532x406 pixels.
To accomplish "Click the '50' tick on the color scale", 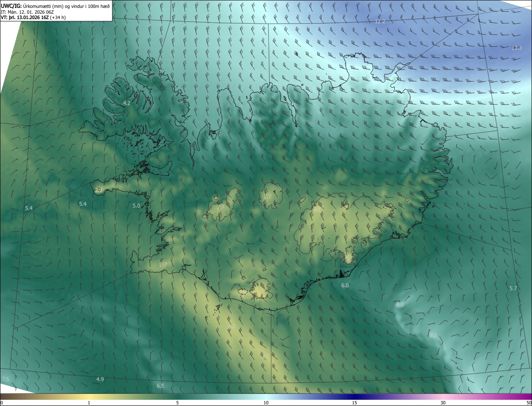I will click(529, 403).
